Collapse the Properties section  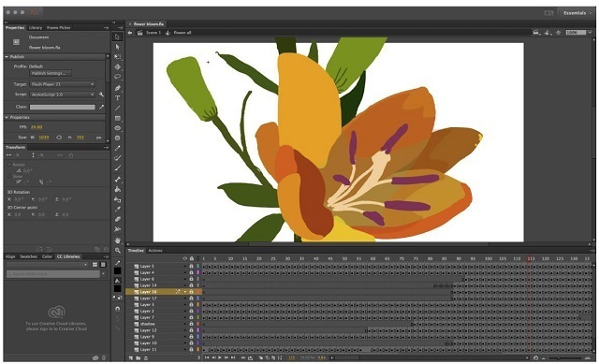[7, 118]
